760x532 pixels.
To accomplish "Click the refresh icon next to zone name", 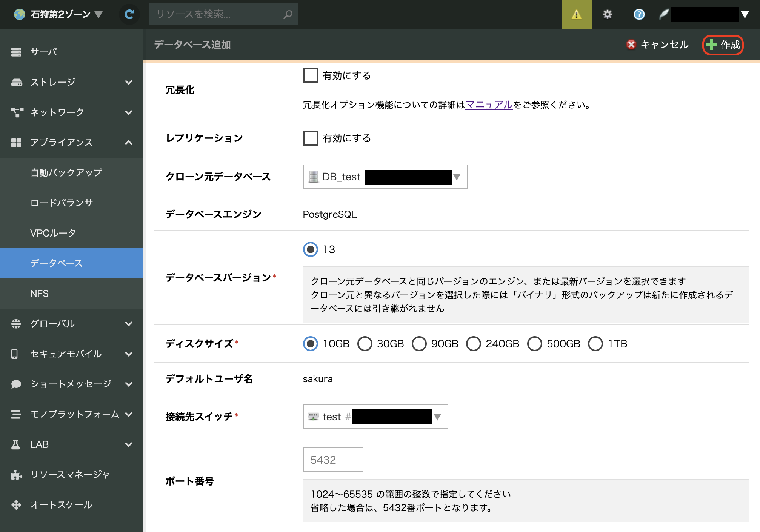I will coord(129,14).
